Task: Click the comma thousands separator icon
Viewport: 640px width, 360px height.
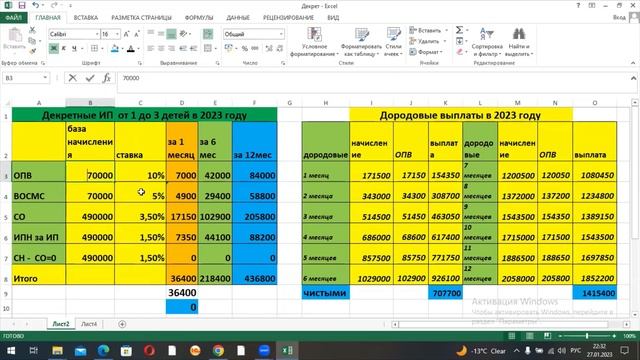Action: tap(255, 49)
